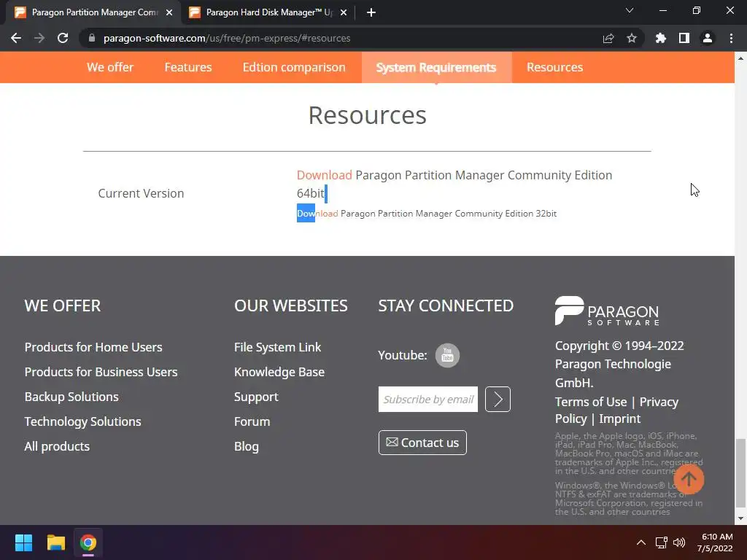
Task: Open File System Link website
Action: 278,347
